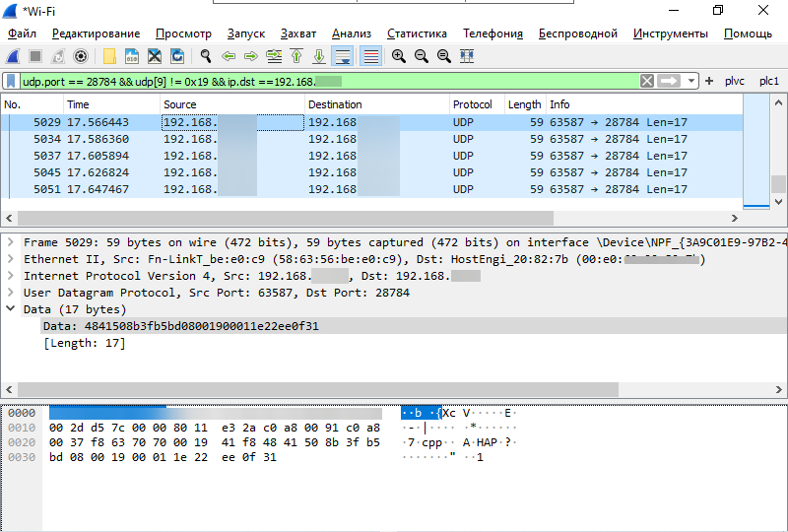This screenshot has width=788, height=532.
Task: Sort by the Info column header
Action: pyautogui.click(x=644, y=104)
